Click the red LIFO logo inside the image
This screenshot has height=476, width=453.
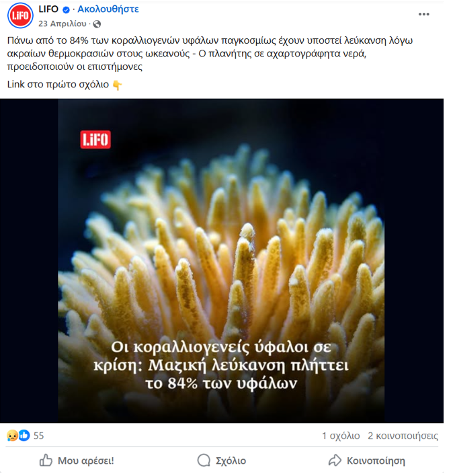(95, 140)
